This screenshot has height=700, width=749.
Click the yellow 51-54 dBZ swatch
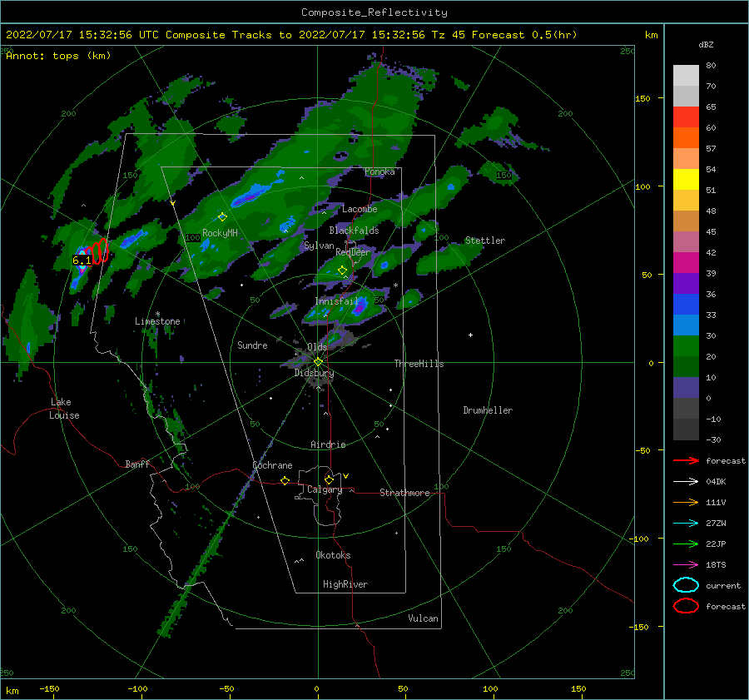tap(686, 180)
